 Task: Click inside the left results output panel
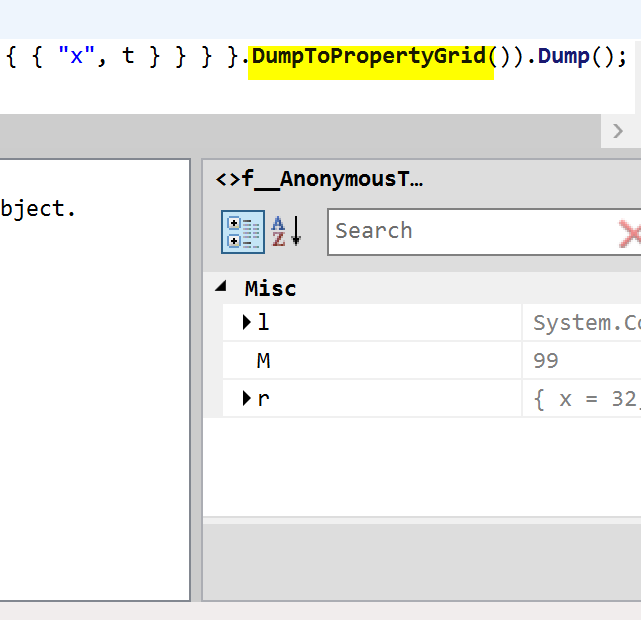coord(95,400)
